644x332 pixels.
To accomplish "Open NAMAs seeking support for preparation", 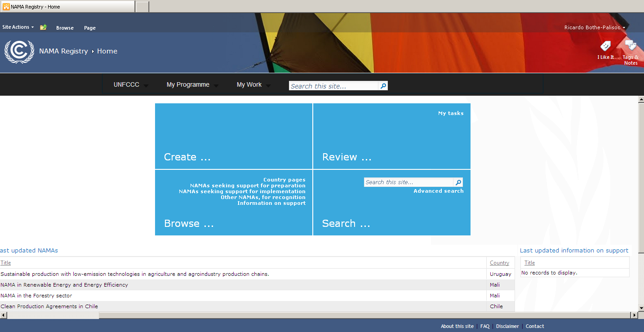I will coord(248,186).
